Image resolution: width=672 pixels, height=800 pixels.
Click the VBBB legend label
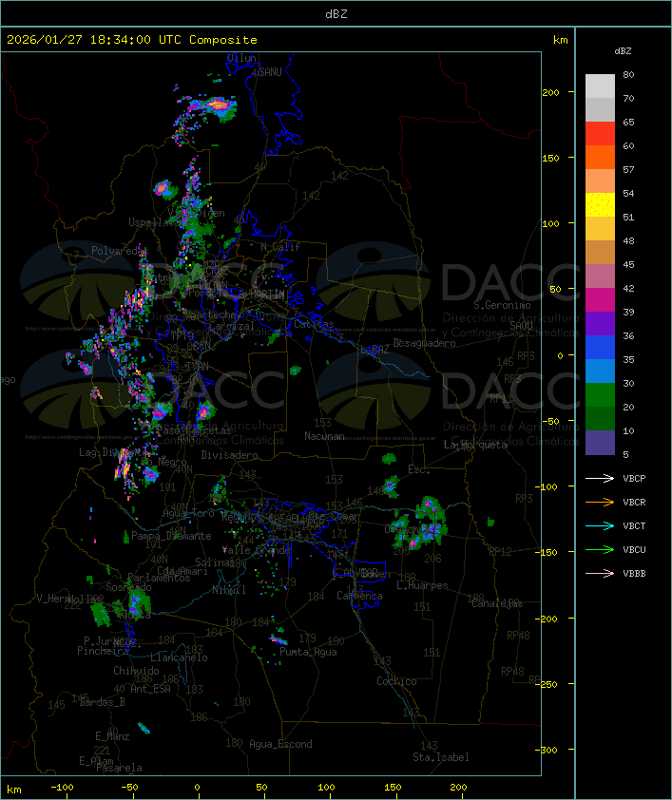pos(634,574)
